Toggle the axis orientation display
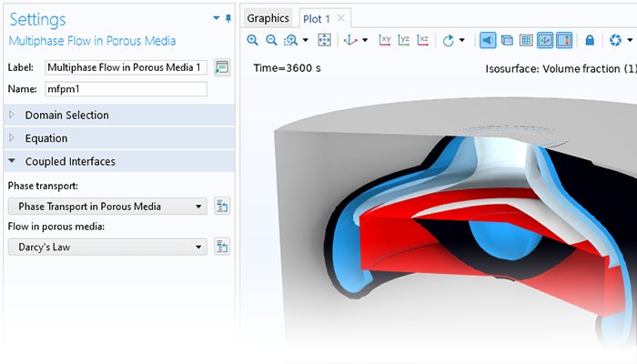This screenshot has height=364, width=637. tap(545, 40)
